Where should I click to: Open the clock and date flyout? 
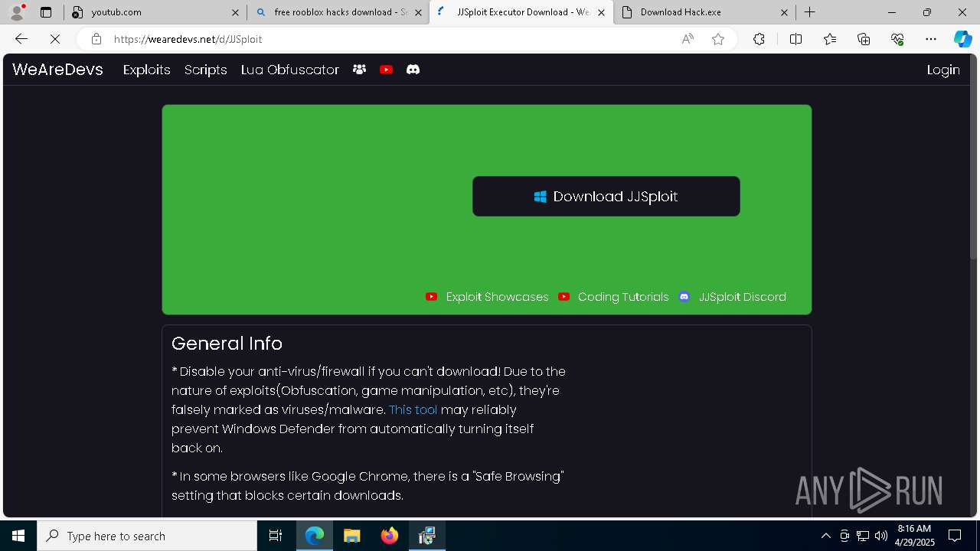(x=914, y=536)
